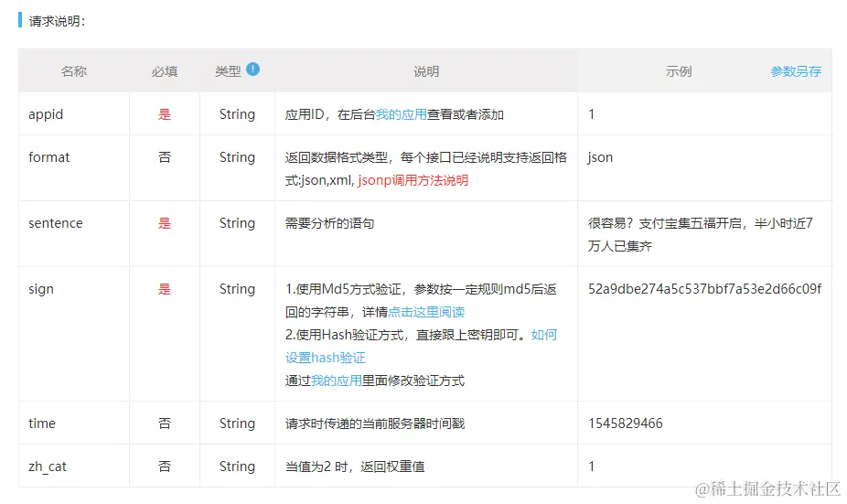Select the timestamp 1545829466
This screenshot has height=504, width=847.
(x=626, y=424)
